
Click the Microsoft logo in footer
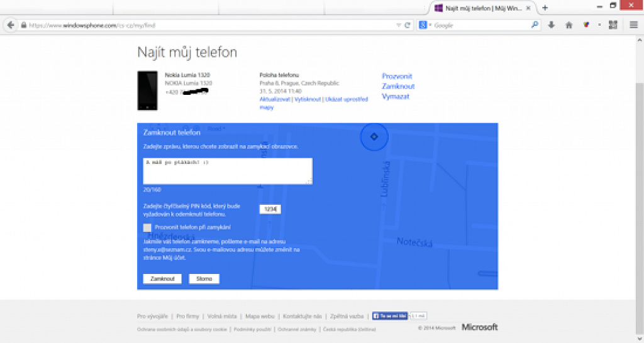pos(479,327)
